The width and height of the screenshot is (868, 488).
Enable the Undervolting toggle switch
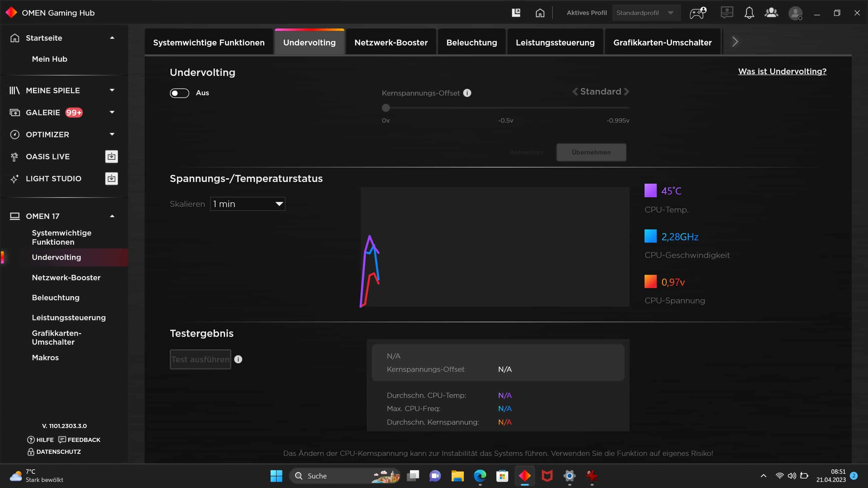179,93
